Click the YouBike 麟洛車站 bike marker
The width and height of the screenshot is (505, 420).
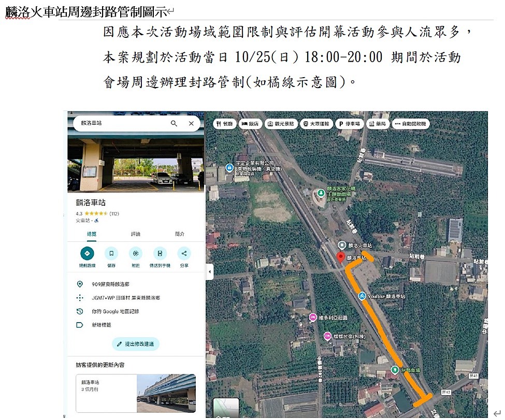pyautogui.click(x=362, y=296)
